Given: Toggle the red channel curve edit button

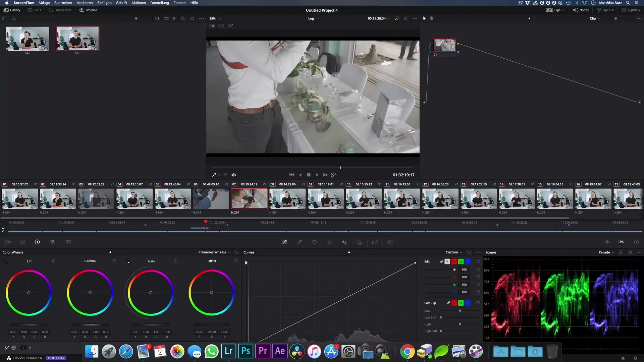Looking at the screenshot, I should pos(454,261).
